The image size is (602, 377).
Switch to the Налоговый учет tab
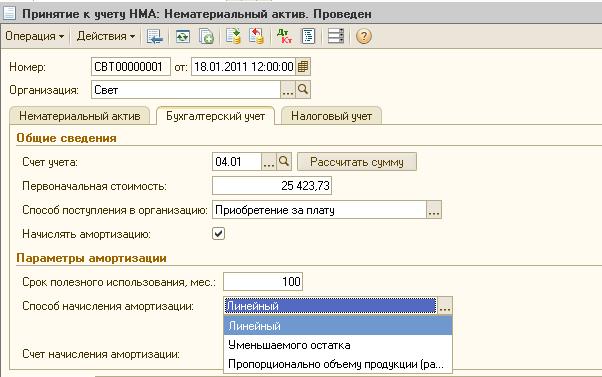(x=331, y=116)
